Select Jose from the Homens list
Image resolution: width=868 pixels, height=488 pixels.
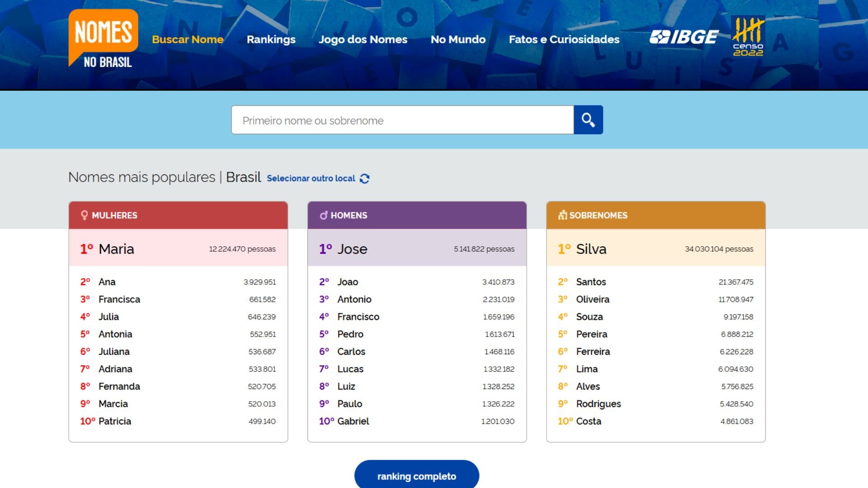[353, 249]
